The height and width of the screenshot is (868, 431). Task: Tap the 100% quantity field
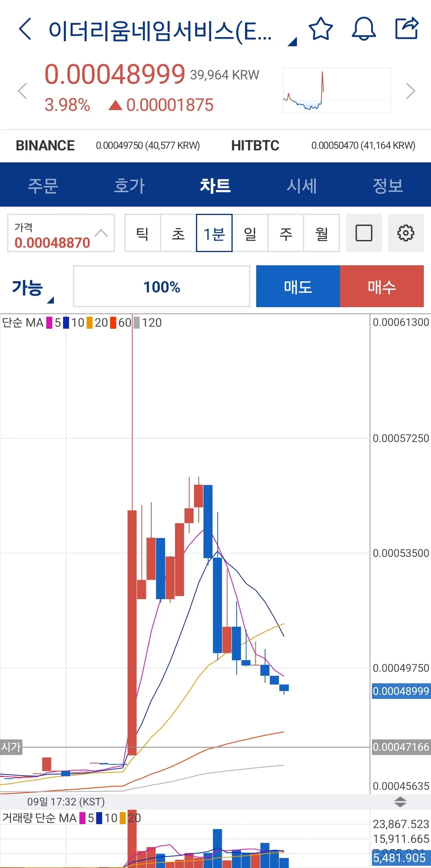162,287
